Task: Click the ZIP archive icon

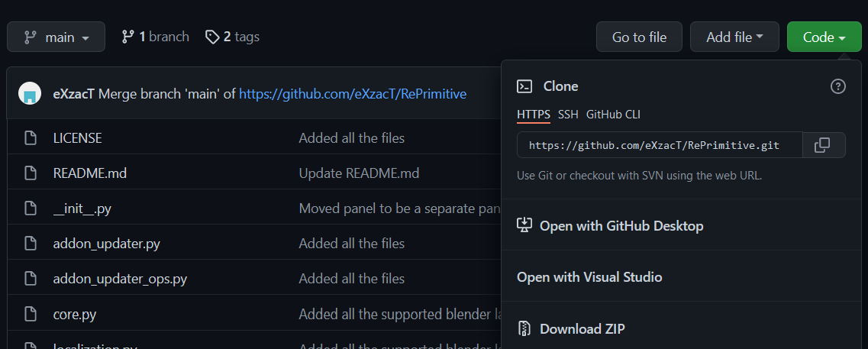Action: point(524,328)
